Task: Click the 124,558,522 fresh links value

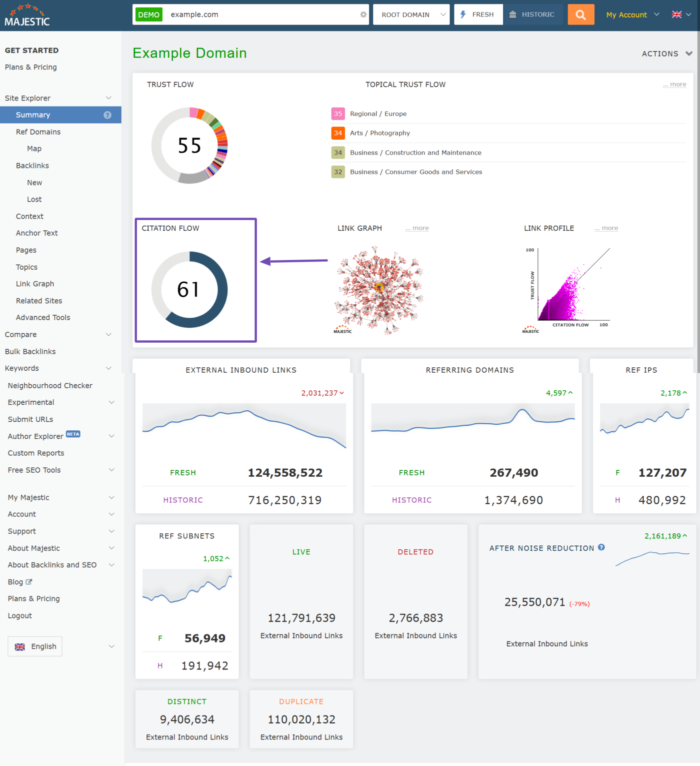Action: (285, 473)
